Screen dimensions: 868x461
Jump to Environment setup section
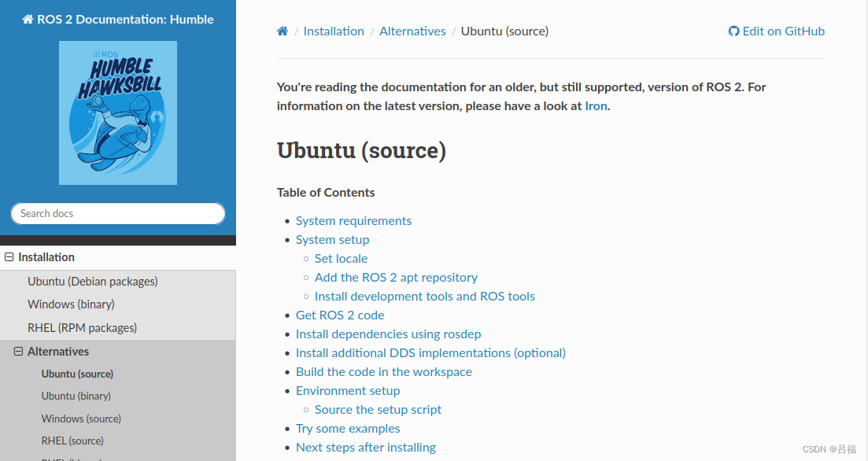coord(348,391)
